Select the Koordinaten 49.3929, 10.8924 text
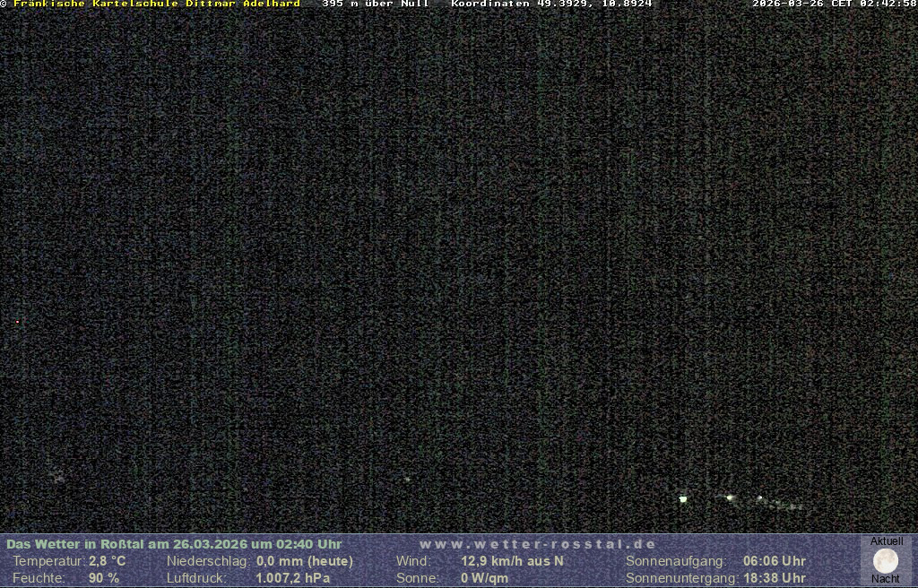This screenshot has height=588, width=918. [x=551, y=4]
